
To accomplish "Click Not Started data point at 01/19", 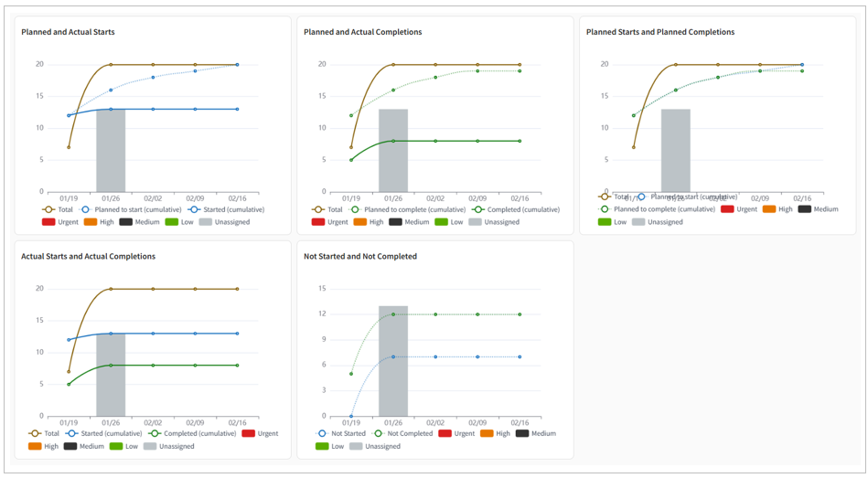I will (x=350, y=416).
